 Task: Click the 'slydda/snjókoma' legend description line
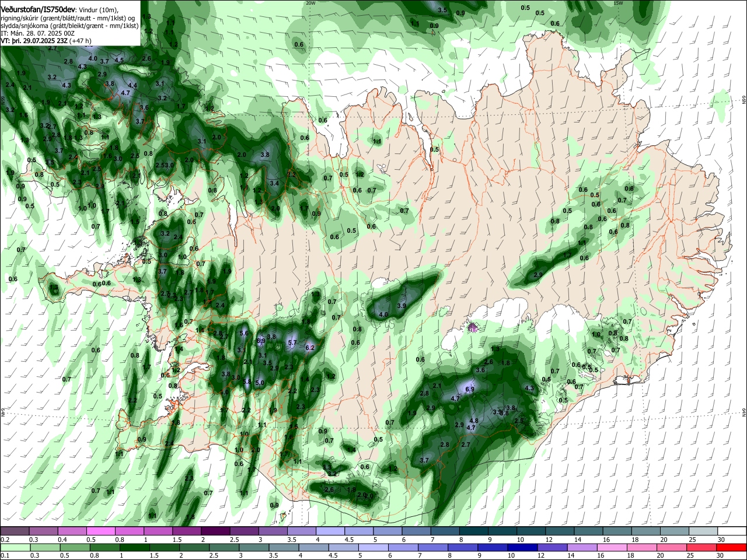click(x=69, y=26)
